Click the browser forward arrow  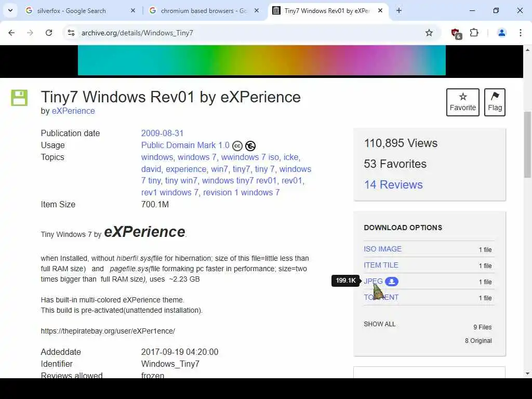click(30, 33)
